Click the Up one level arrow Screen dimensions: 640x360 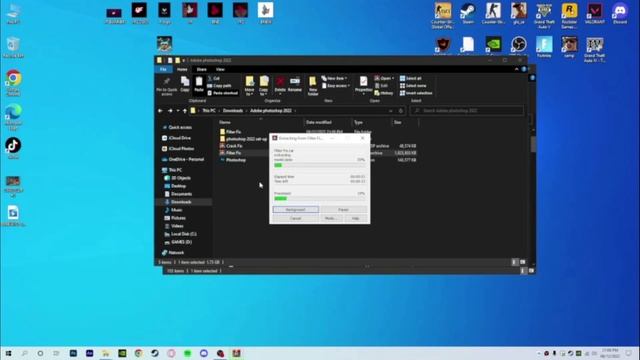click(x=185, y=111)
